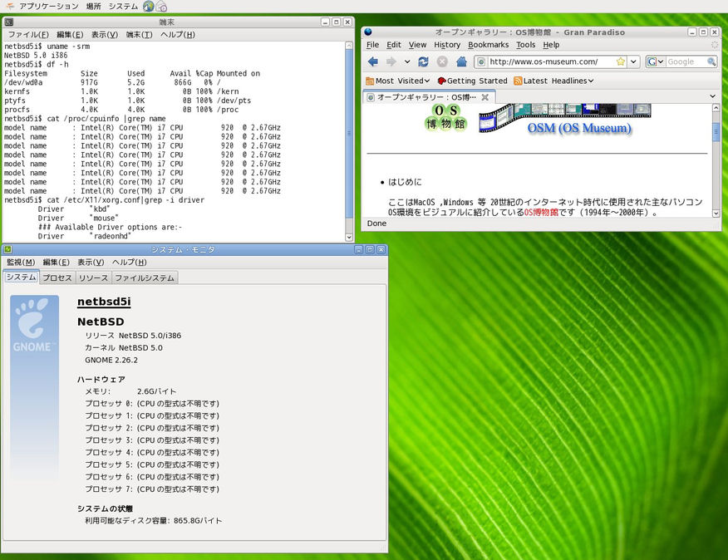Click the Google search input field
The width and height of the screenshot is (728, 560).
(686, 61)
